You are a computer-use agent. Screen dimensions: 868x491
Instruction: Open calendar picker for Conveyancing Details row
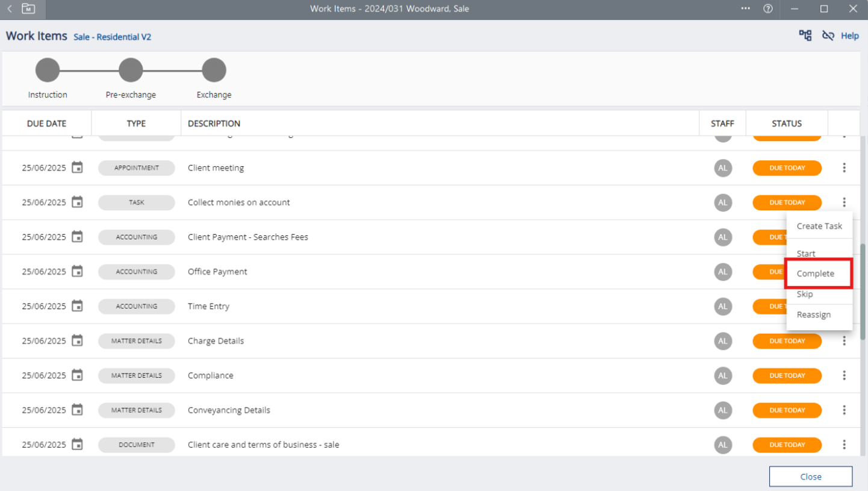coord(77,410)
